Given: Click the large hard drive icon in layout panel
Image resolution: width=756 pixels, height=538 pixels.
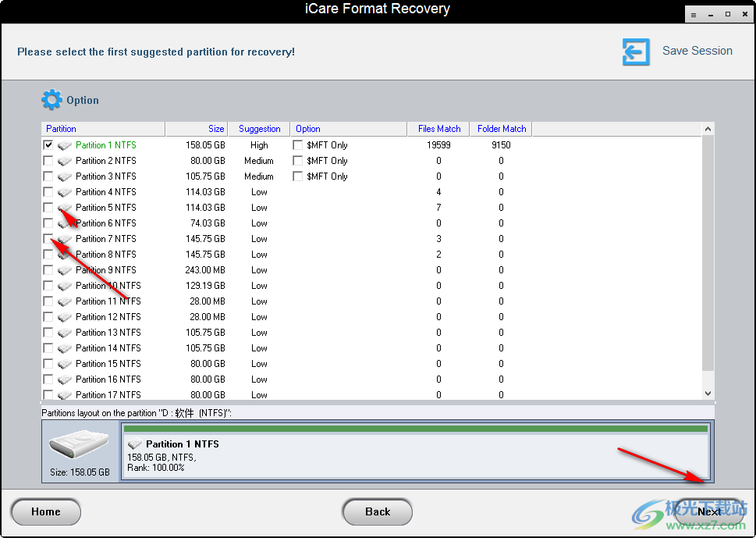Looking at the screenshot, I should tap(79, 444).
